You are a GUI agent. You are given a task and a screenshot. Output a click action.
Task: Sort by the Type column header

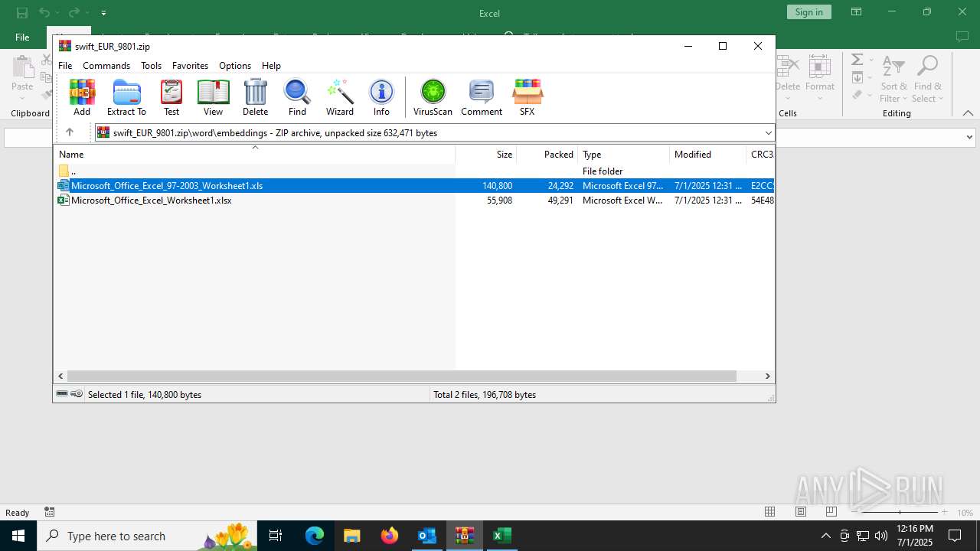click(623, 155)
